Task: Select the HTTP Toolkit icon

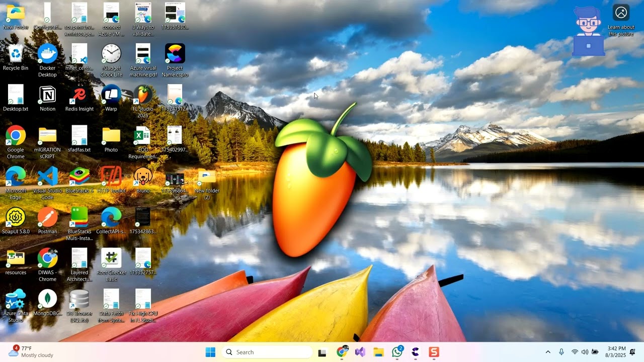Action: click(x=111, y=176)
